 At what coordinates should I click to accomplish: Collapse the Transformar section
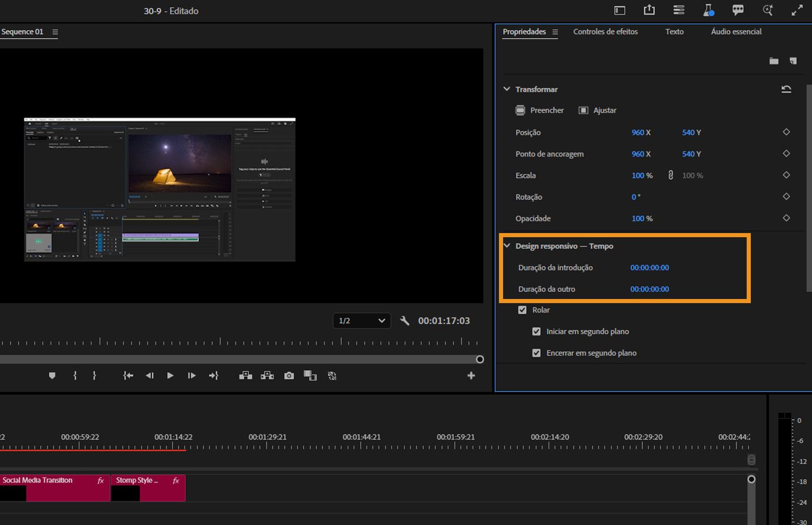(507, 89)
